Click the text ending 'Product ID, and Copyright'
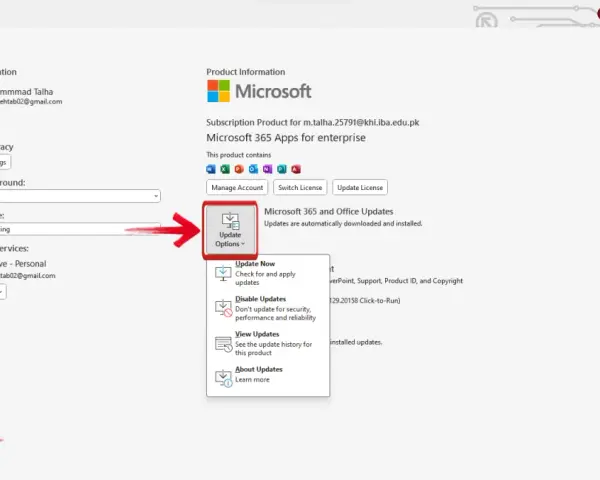600x480 pixels. tap(396, 281)
